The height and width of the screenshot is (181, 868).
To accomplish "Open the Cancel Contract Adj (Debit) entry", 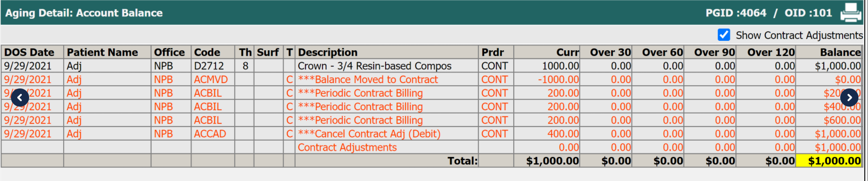I will [369, 134].
